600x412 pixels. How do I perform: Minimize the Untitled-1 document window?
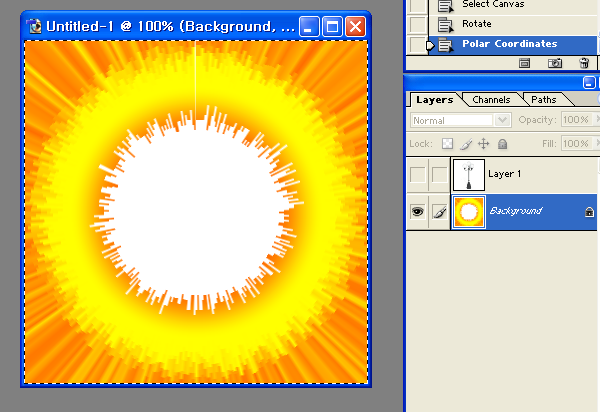tap(309, 26)
